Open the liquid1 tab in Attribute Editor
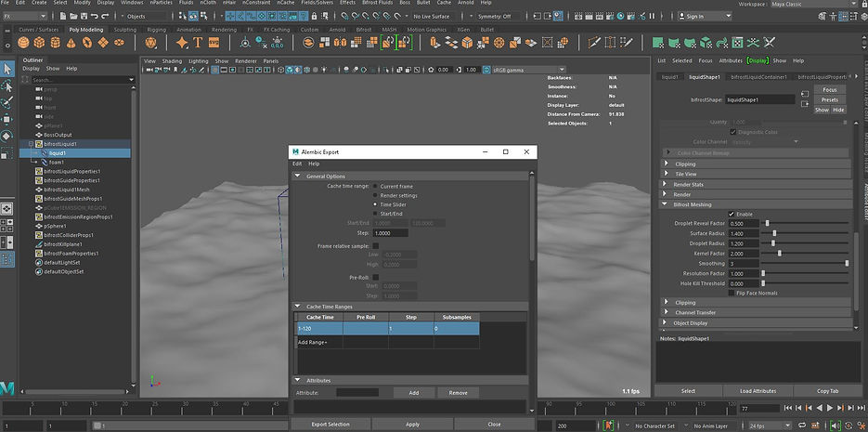This screenshot has height=432, width=868. pos(670,77)
